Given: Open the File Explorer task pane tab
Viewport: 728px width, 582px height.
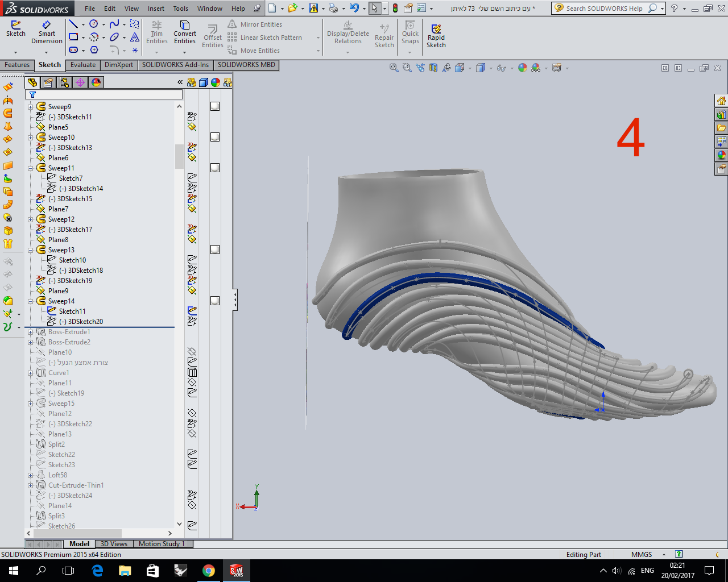Looking at the screenshot, I should (721, 128).
